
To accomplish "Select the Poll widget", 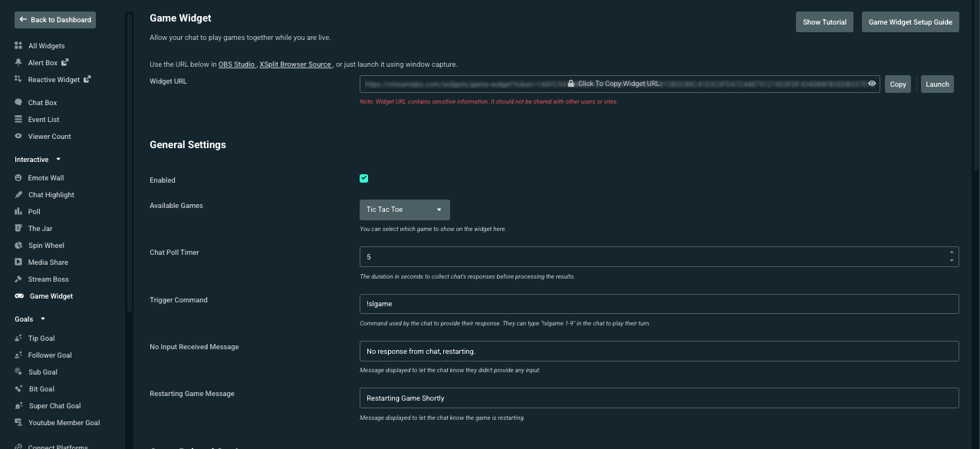I will [x=33, y=211].
